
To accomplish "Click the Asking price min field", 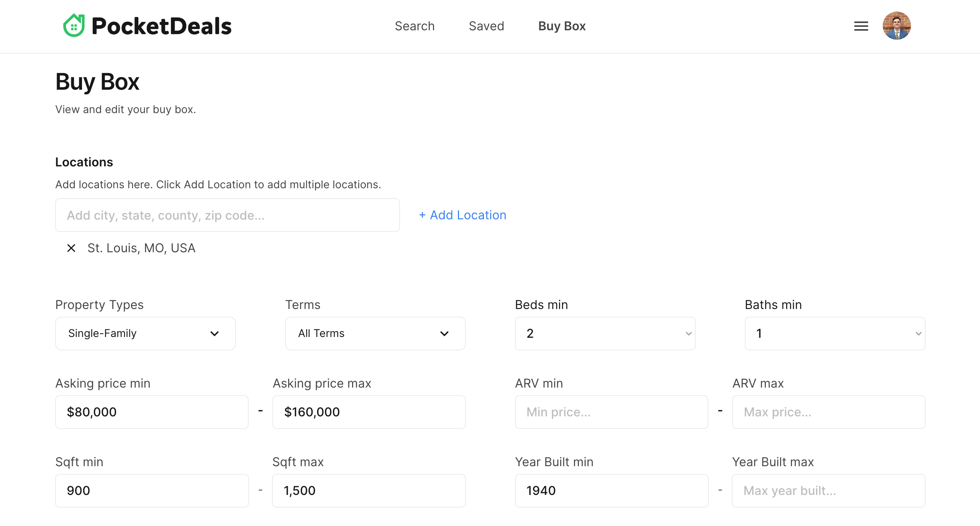I will 152,412.
